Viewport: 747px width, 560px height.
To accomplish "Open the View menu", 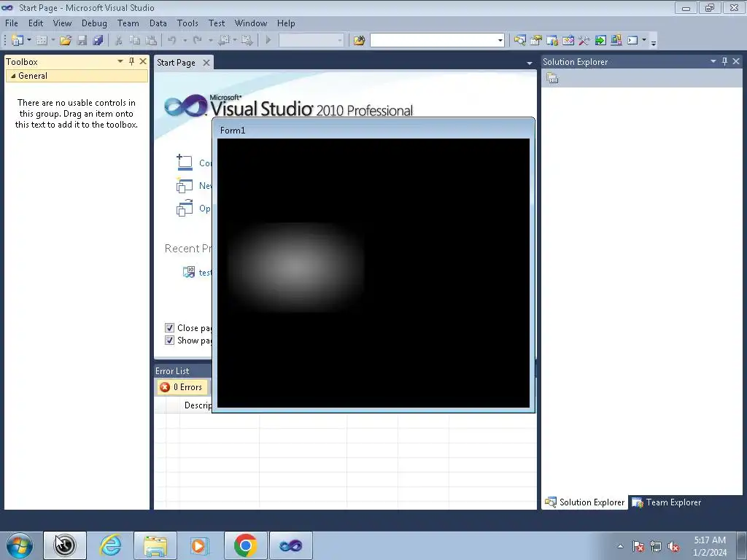I will pyautogui.click(x=63, y=23).
